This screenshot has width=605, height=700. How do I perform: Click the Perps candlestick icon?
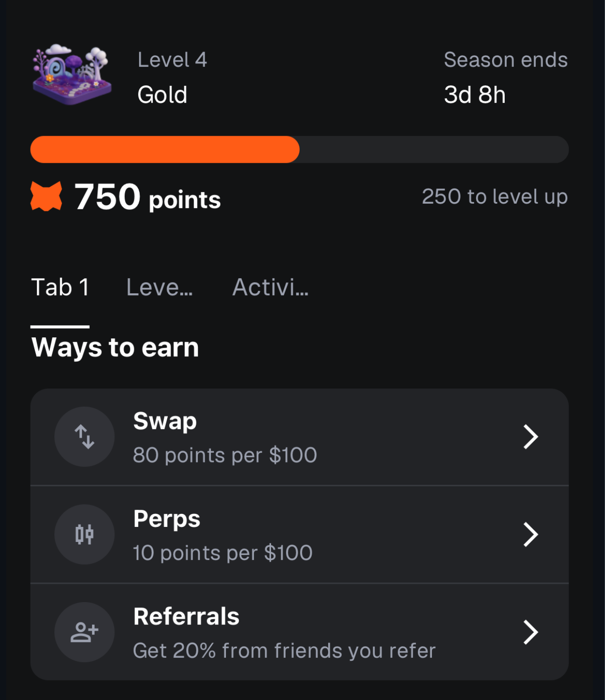84,534
